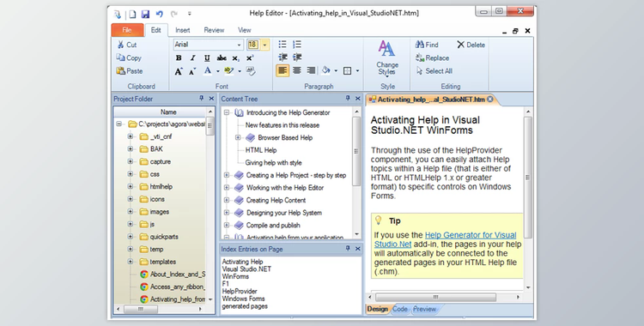Underline the selected text

pos(207,57)
